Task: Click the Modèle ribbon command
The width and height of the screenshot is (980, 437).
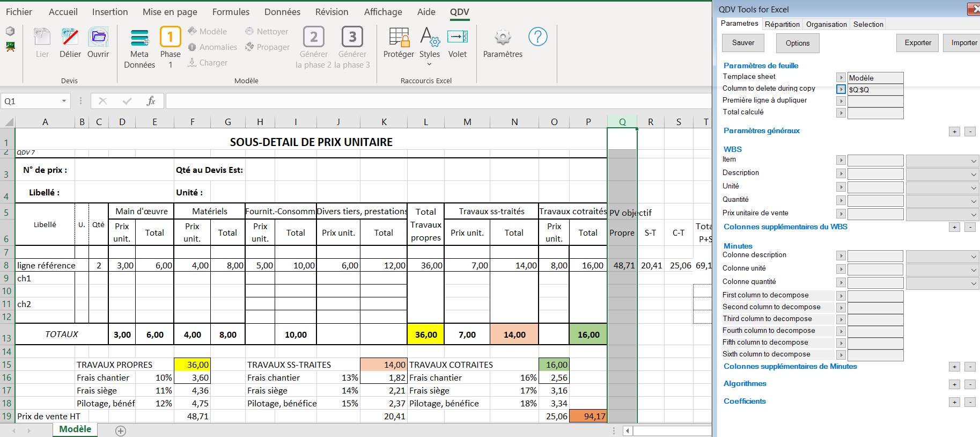Action: [208, 32]
